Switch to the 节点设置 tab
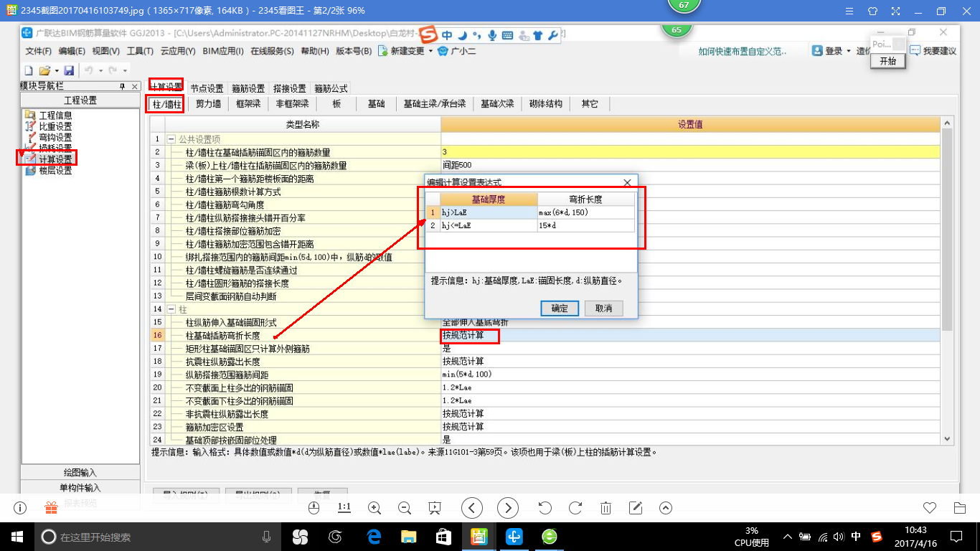The width and height of the screenshot is (980, 551). coord(207,88)
